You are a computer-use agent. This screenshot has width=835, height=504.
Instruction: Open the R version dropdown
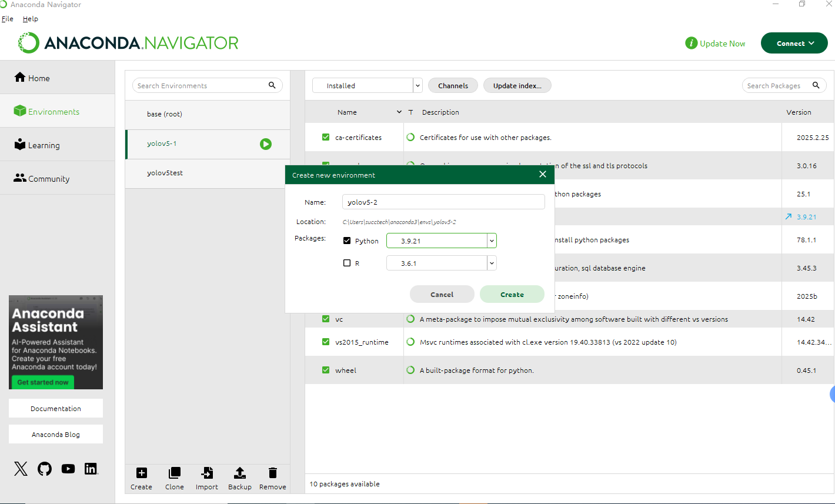[492, 263]
